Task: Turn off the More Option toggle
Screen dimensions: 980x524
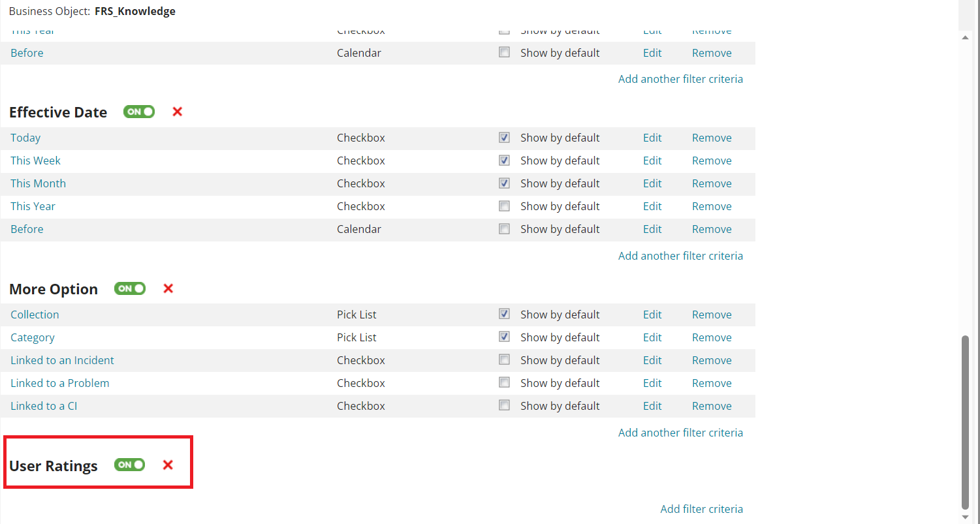Action: coord(130,288)
